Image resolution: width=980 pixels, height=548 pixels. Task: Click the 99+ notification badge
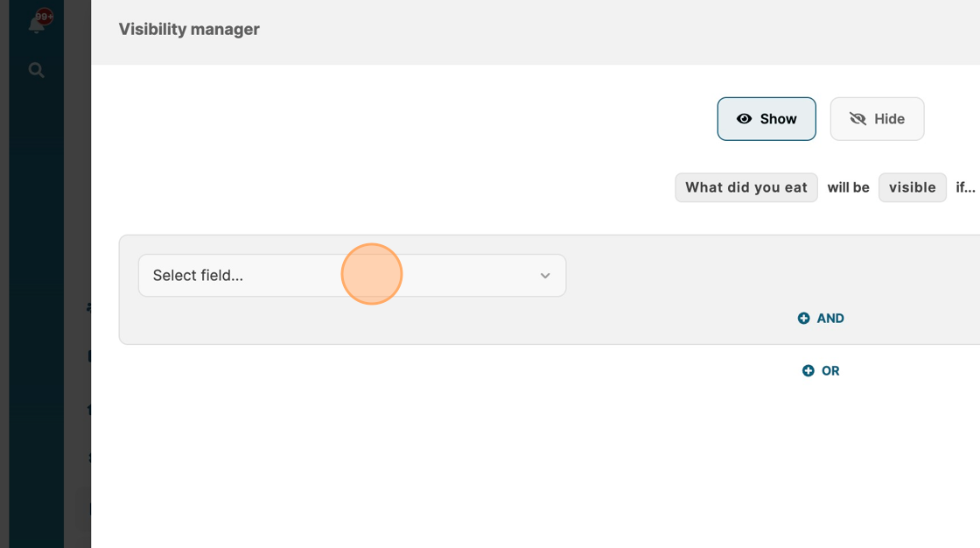point(45,16)
